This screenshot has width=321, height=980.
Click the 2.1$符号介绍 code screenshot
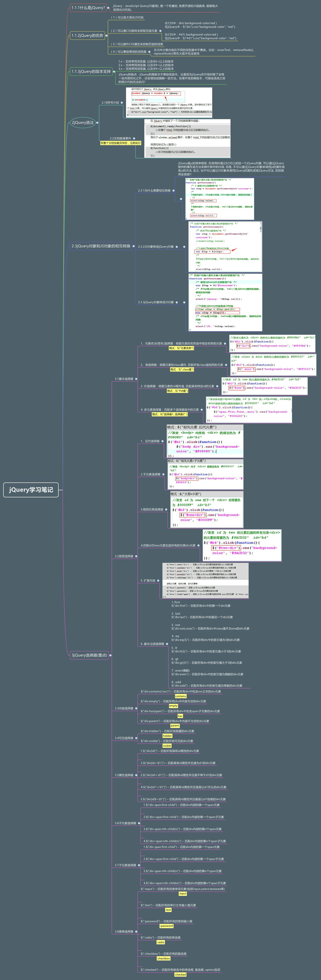pos(169,102)
